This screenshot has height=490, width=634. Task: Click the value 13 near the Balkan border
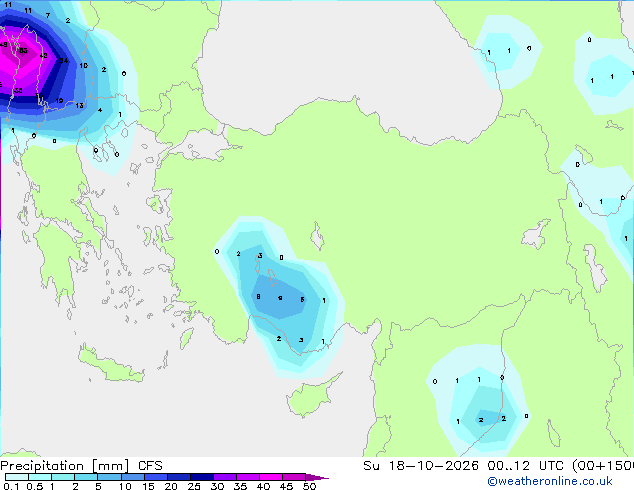pos(79,106)
